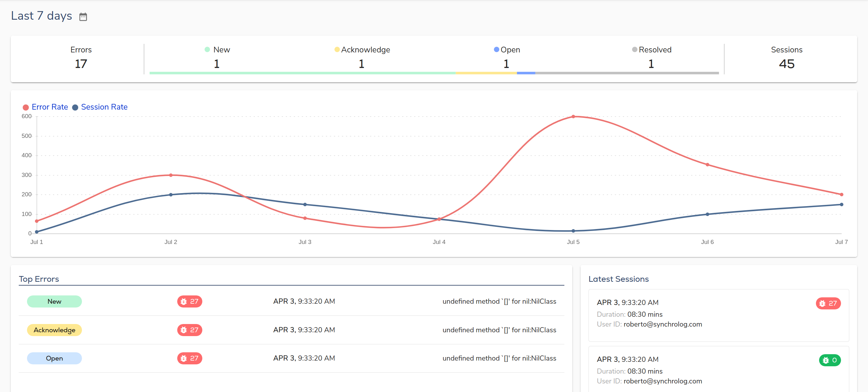Click bug count badge on Open error row

(189, 358)
